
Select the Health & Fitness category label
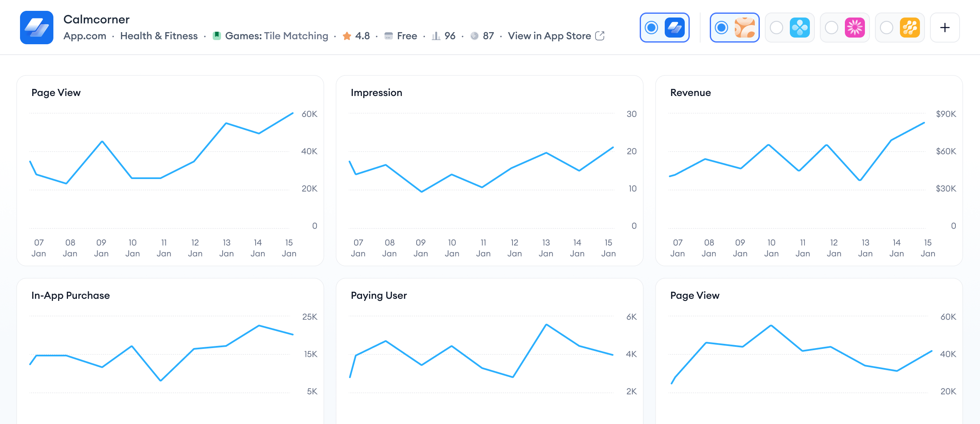159,36
